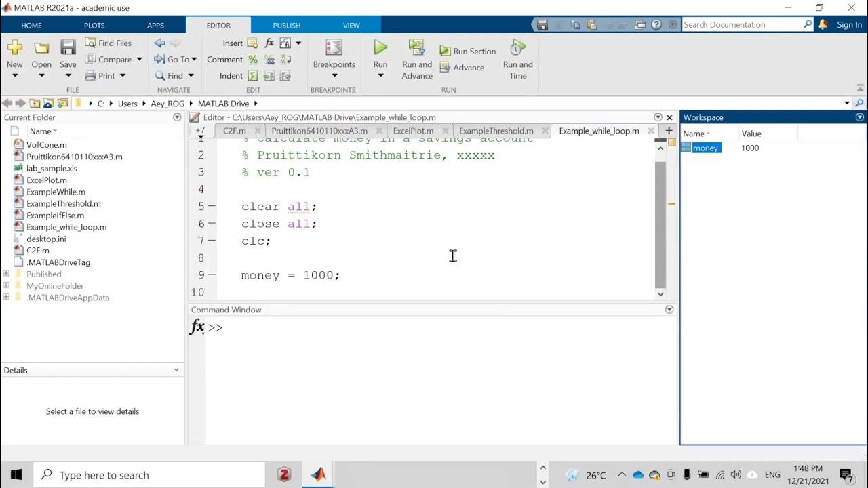Click the taskbar search box

point(149,474)
